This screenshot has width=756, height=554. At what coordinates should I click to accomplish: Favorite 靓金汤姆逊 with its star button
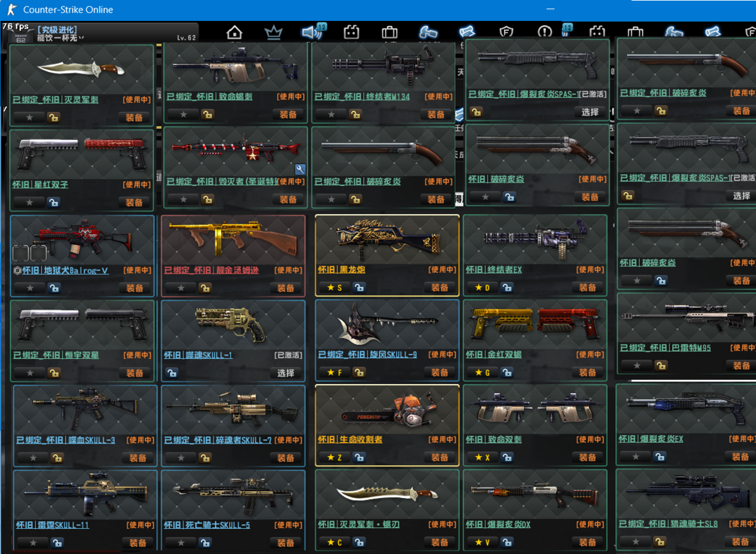[x=181, y=288]
